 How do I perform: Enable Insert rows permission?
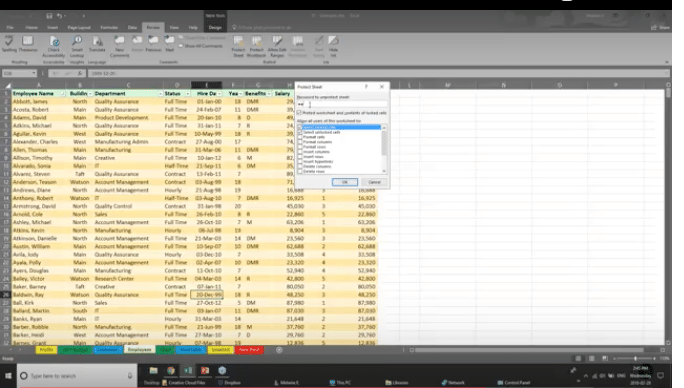click(300, 157)
